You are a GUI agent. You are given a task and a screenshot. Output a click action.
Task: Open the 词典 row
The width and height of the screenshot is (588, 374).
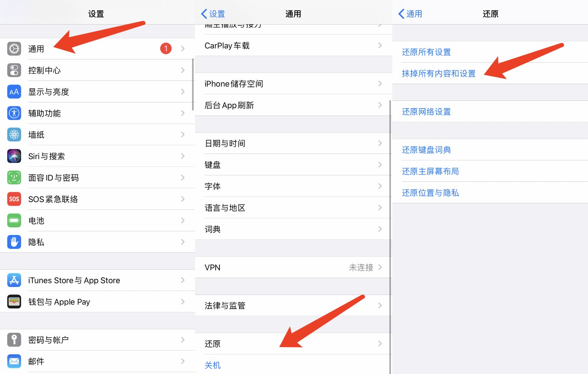coord(293,229)
